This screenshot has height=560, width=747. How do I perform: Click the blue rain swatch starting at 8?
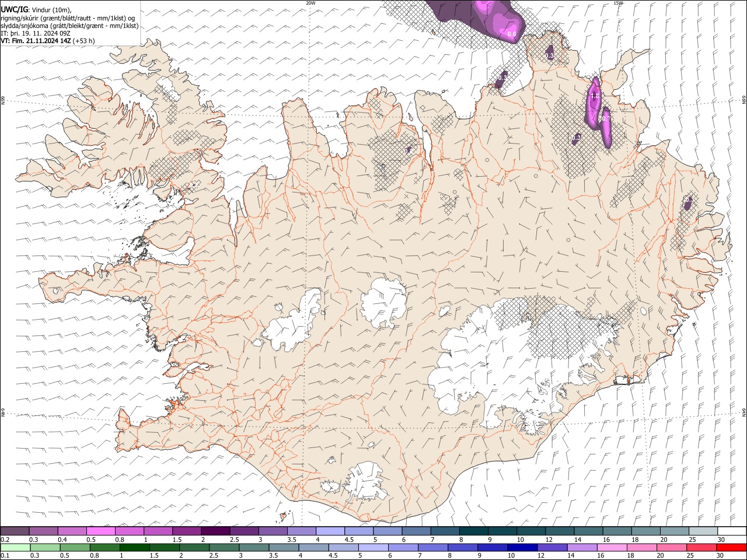463,547
